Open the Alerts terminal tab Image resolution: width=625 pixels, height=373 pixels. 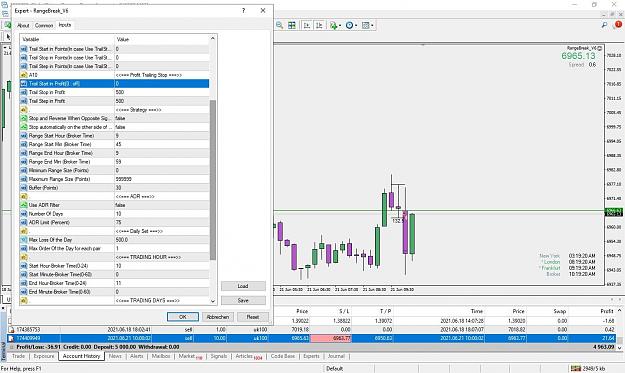(x=136, y=356)
